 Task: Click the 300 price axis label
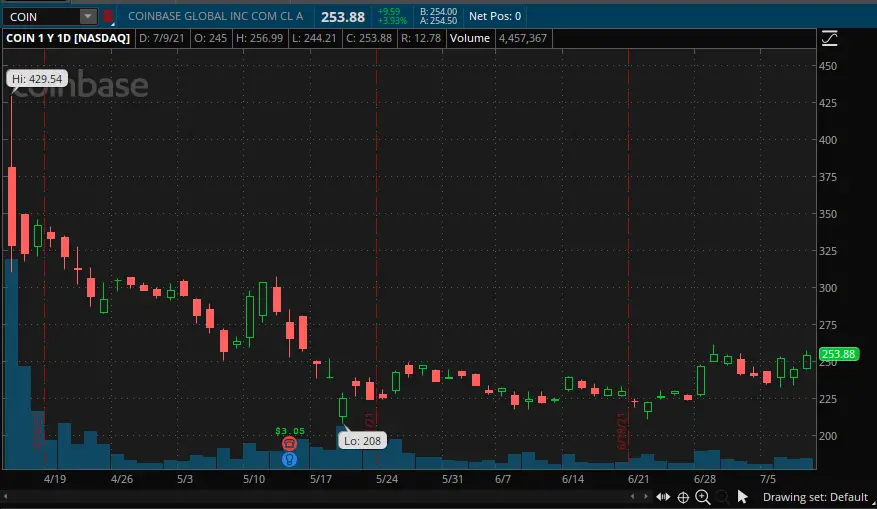click(828, 288)
